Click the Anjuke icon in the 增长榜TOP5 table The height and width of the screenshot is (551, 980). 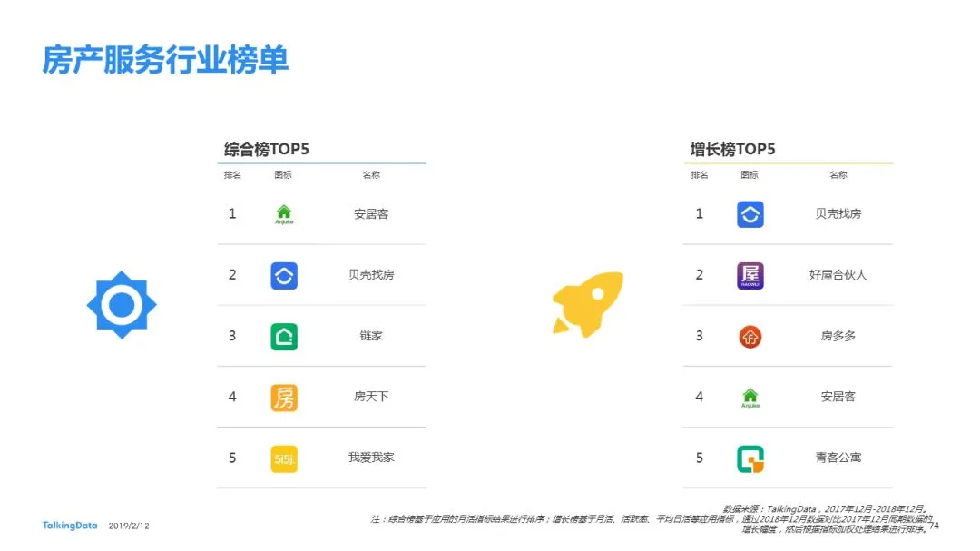coord(750,398)
